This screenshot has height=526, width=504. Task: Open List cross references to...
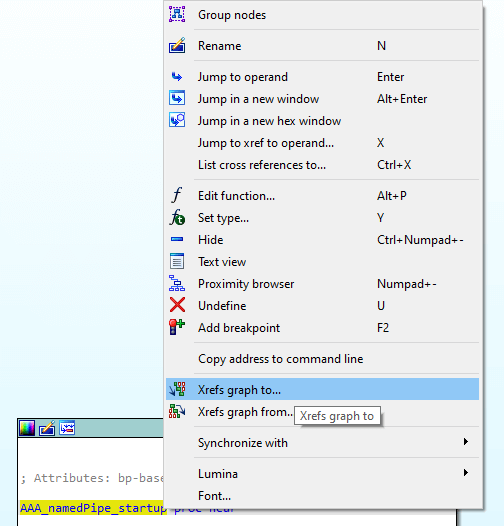pyautogui.click(x=322, y=165)
